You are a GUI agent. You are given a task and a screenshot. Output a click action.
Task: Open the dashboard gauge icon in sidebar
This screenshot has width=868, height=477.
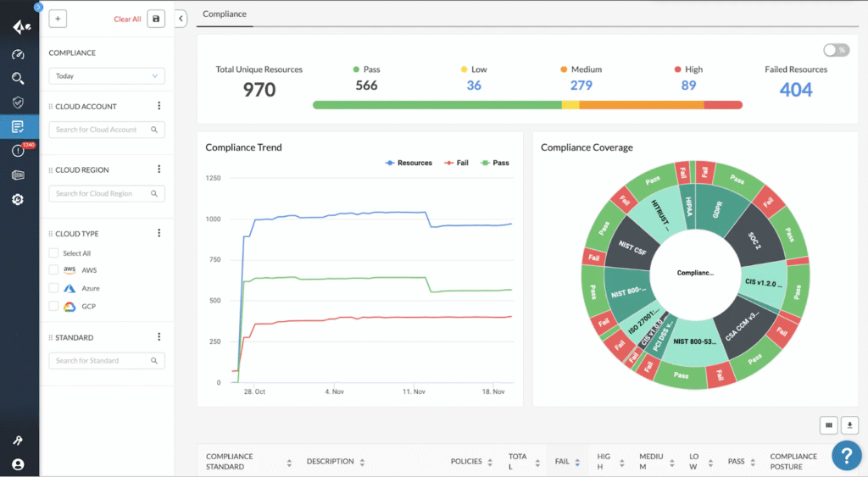click(18, 55)
